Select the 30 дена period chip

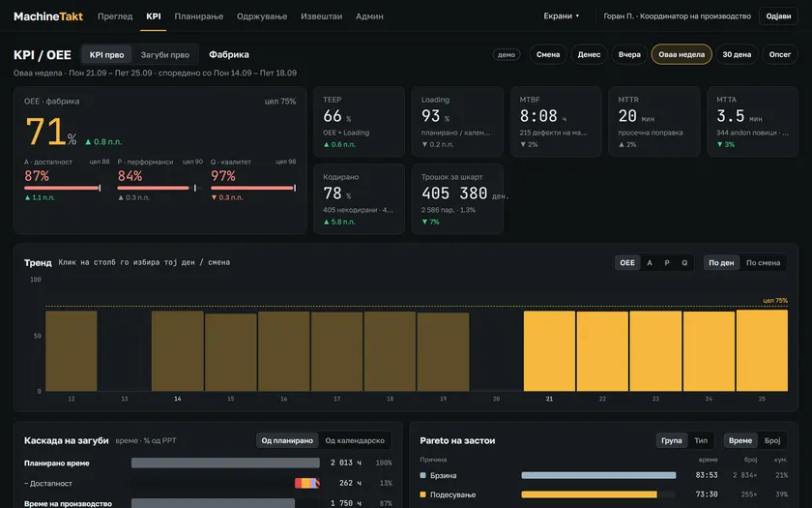[x=737, y=54]
